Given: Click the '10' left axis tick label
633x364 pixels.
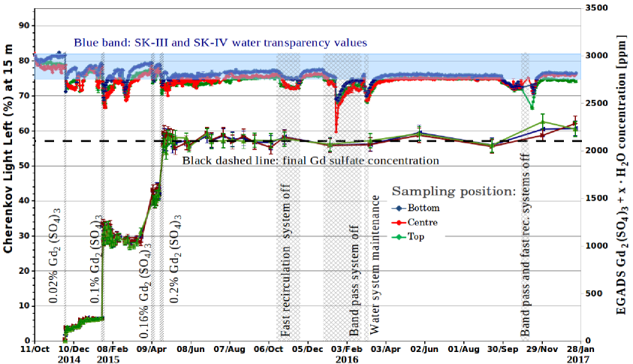Looking at the screenshot, I should (x=25, y=306).
